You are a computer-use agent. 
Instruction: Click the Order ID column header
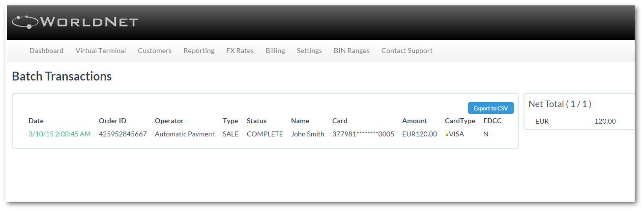113,121
